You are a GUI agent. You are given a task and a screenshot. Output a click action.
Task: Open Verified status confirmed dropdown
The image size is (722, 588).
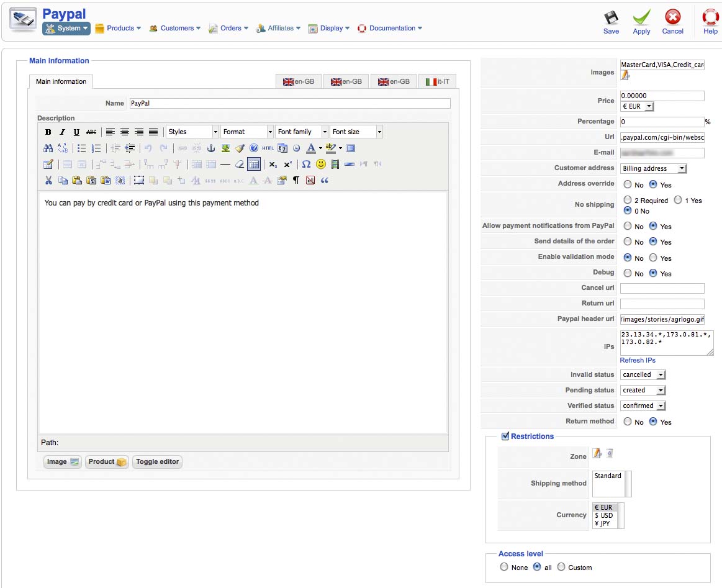(x=643, y=406)
